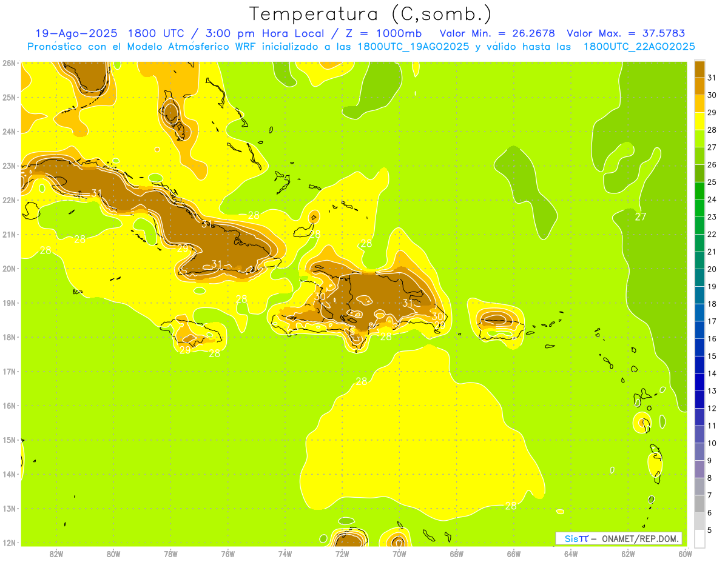The image size is (728, 562).
Task: Click the "70W" longitude label
Action: [399, 554]
